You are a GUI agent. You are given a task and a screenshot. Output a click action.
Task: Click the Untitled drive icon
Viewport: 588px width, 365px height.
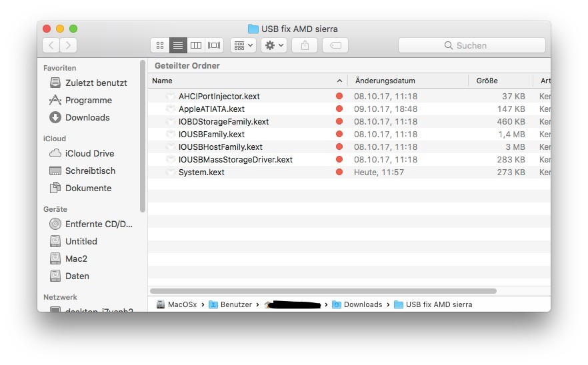coord(55,241)
